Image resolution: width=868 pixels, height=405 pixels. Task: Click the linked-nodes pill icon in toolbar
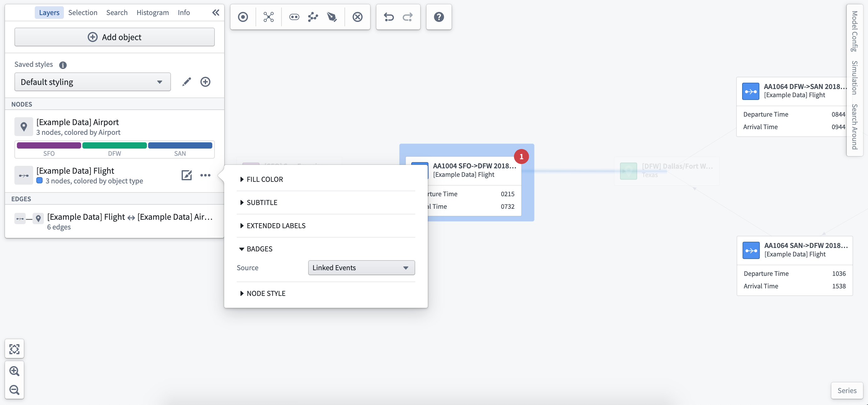294,17
